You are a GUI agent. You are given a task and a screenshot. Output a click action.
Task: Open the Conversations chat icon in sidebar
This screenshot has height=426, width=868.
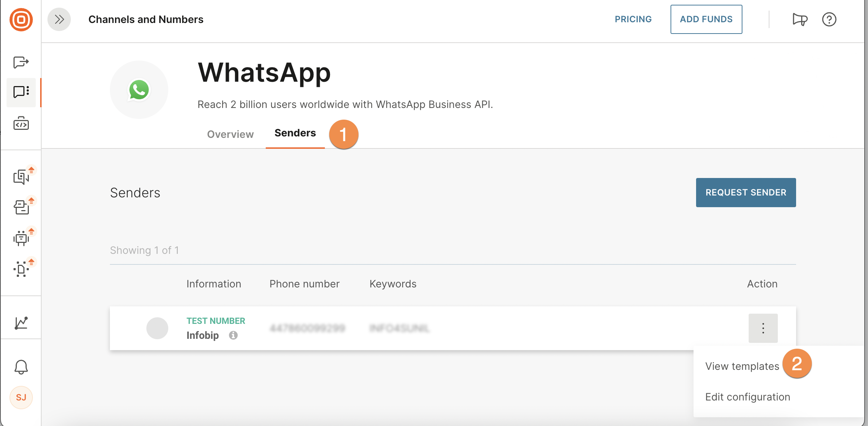[x=21, y=177]
